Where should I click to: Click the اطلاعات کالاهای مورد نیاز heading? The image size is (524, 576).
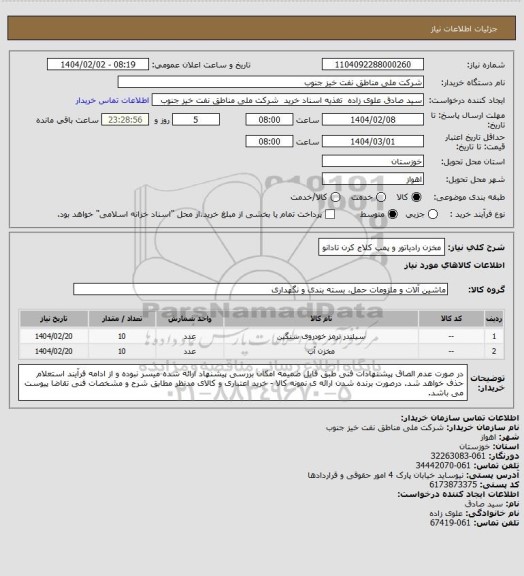coord(455,265)
